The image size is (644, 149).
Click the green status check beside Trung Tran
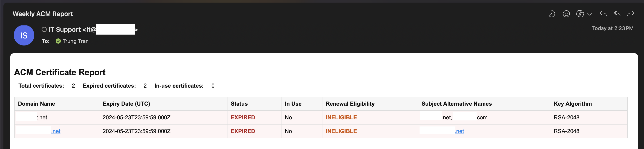[x=58, y=41]
